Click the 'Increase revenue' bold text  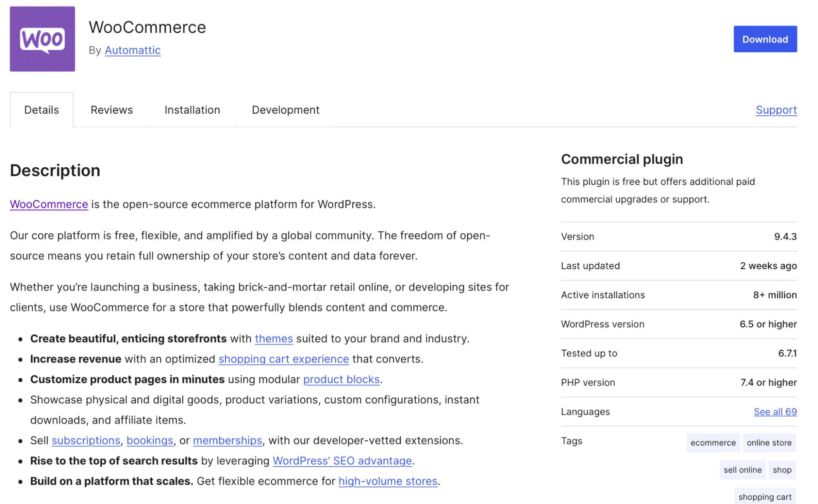pyautogui.click(x=76, y=359)
